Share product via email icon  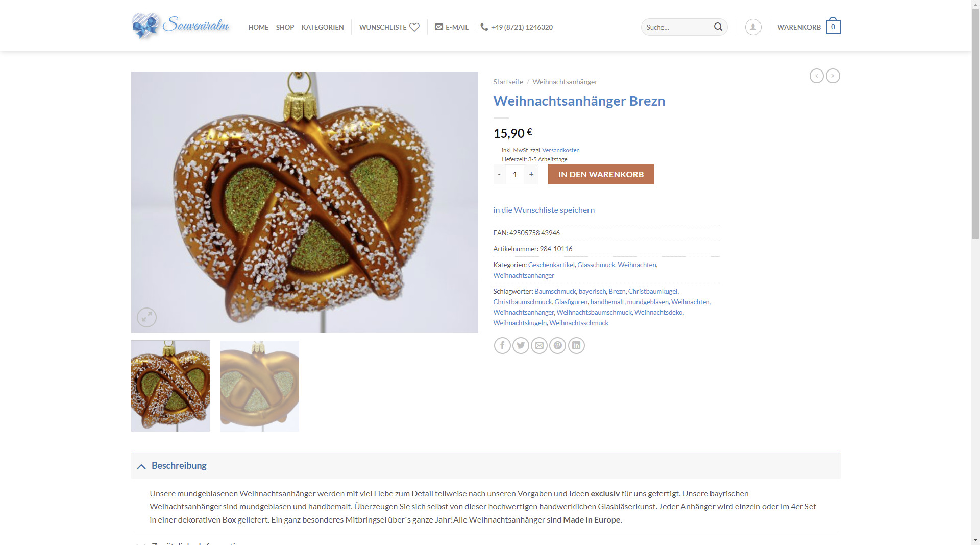pyautogui.click(x=539, y=346)
